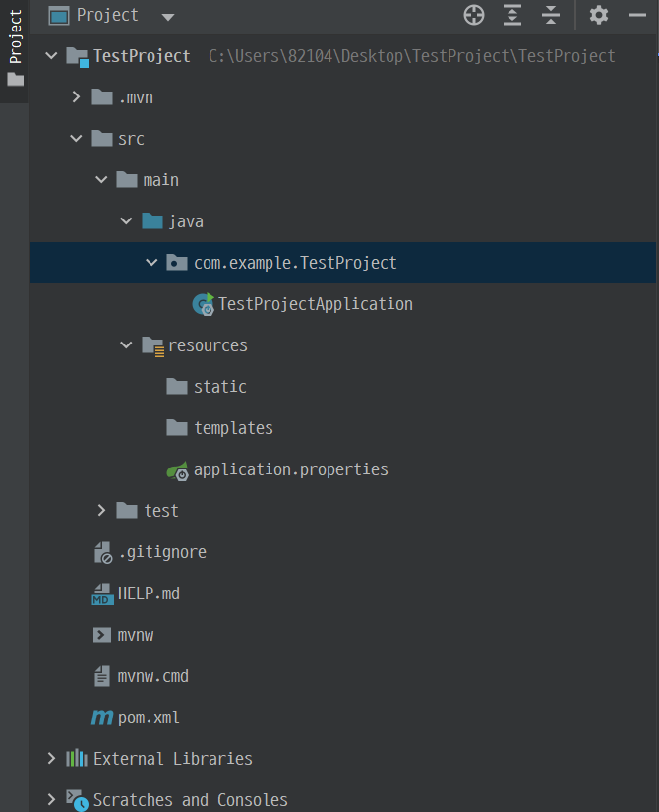The image size is (659, 812).
Task: Select the TestProject root name
Action: click(142, 56)
